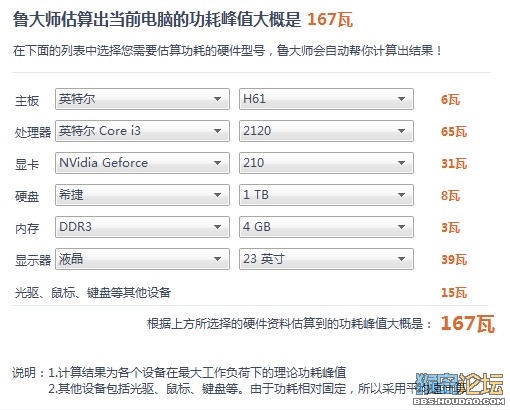Open the hard disk capacity dropdown 1 TB
This screenshot has width=510, height=410.
326,195
